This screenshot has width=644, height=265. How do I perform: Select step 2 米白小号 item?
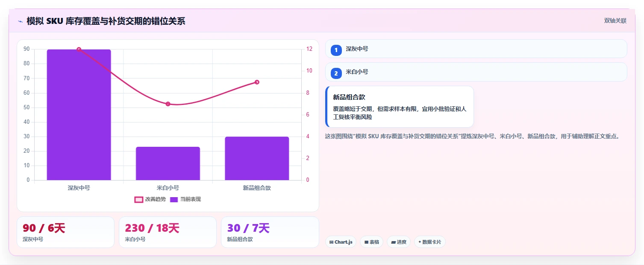(476, 72)
